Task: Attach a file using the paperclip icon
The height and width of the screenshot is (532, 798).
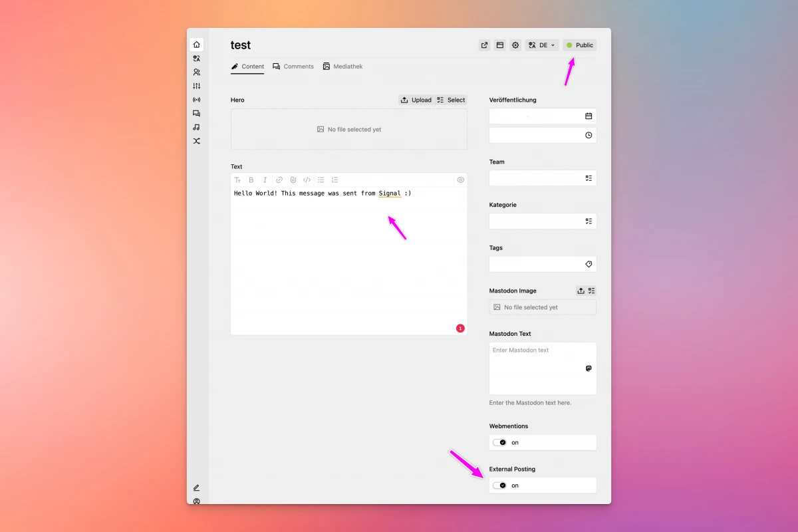Action: click(293, 180)
